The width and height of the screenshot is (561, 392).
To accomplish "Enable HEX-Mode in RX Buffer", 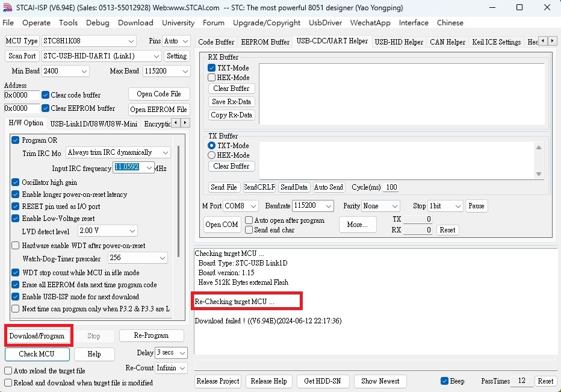I will coord(211,78).
